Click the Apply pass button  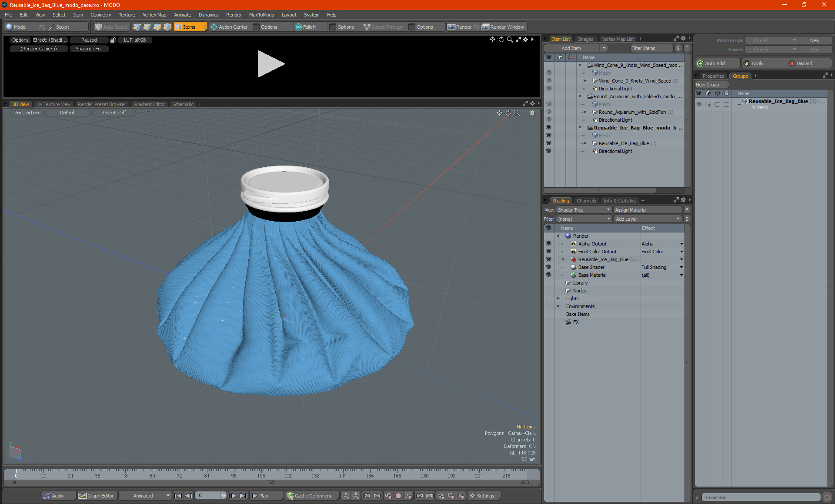coord(765,63)
